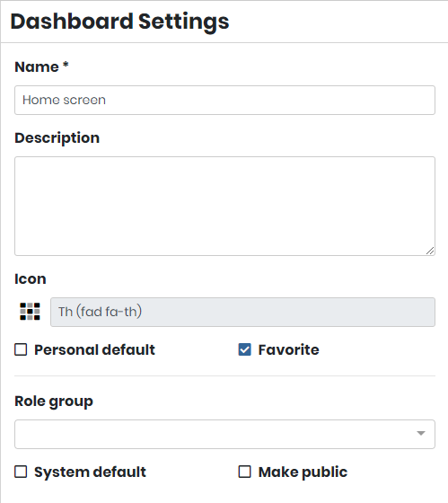Click the Role group dropdown arrow
Image resolution: width=448 pixels, height=503 pixels.
point(421,433)
